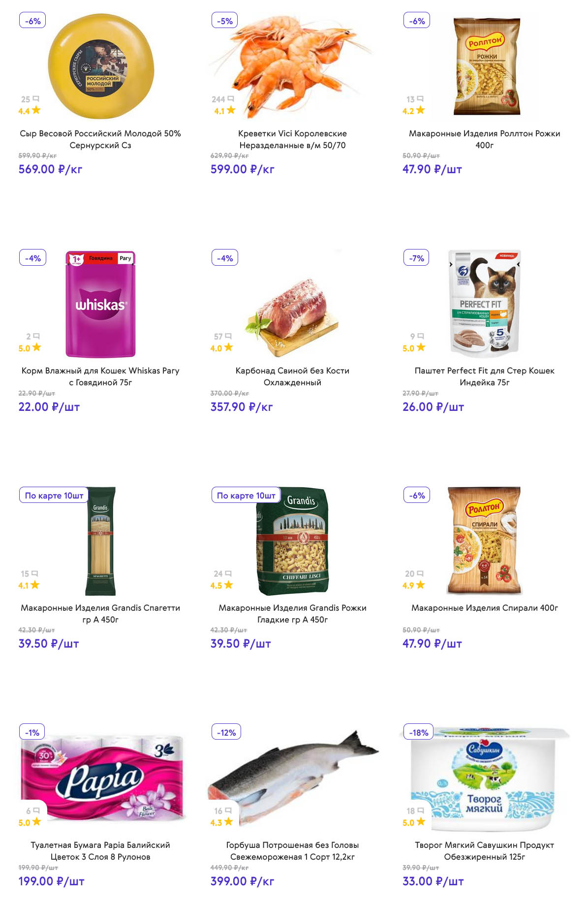This screenshot has width=588, height=902.
Task: Click the review count icon on Rollton Рожки
Action: [x=420, y=99]
